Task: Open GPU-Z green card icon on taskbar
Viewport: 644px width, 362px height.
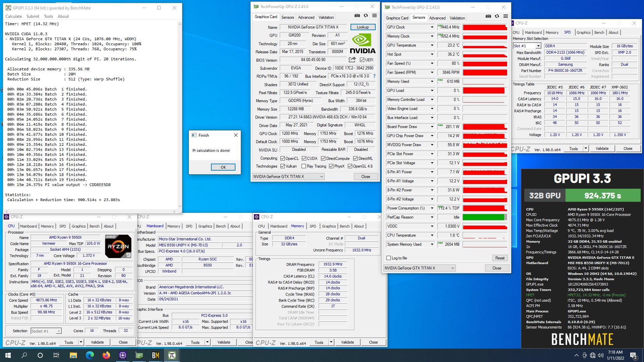Action: [x=139, y=355]
